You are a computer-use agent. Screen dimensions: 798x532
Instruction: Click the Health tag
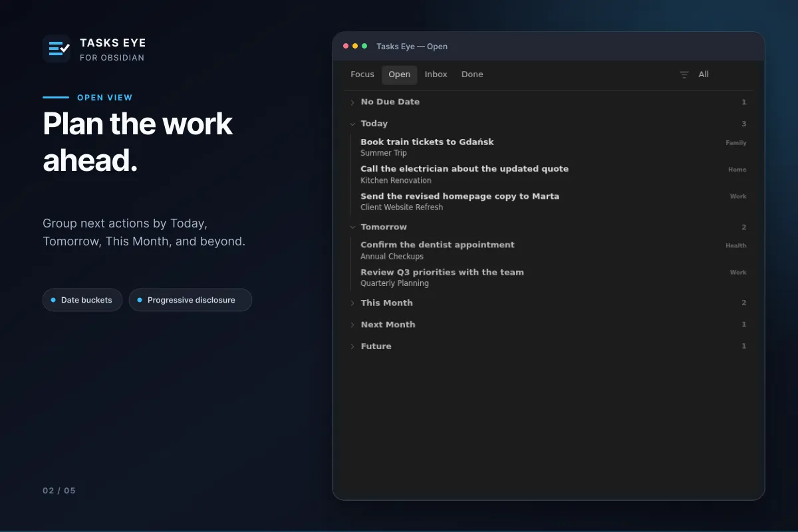coord(736,245)
